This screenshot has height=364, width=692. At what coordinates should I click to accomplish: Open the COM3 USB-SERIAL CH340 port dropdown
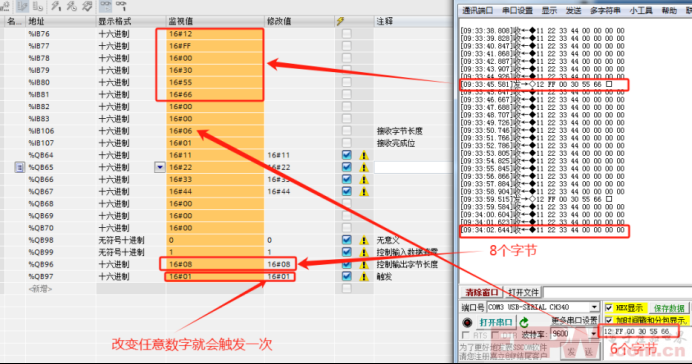click(594, 307)
